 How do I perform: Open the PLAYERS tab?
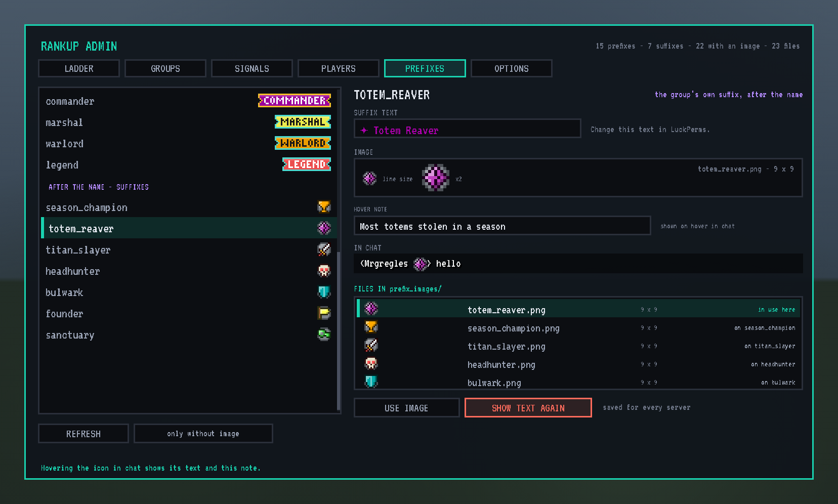(339, 68)
